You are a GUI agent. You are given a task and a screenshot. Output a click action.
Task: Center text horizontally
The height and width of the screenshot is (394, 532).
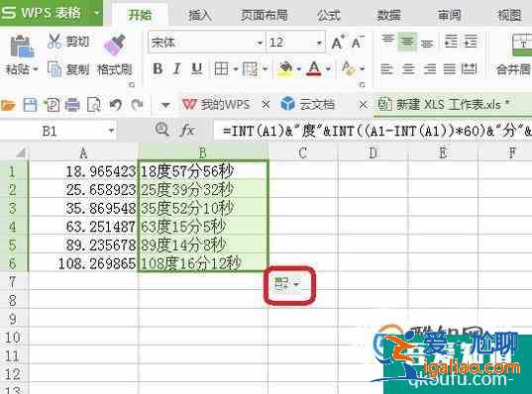(x=408, y=69)
